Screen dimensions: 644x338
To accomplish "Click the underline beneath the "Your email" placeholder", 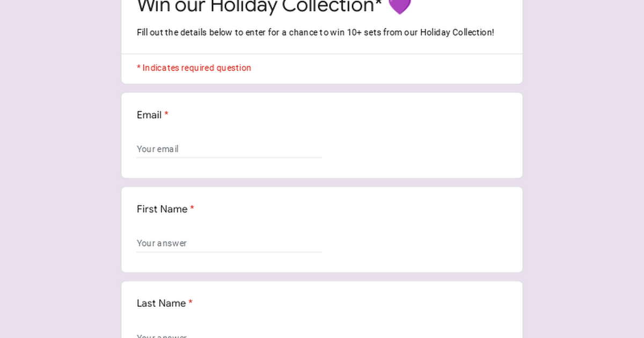I will click(229, 158).
